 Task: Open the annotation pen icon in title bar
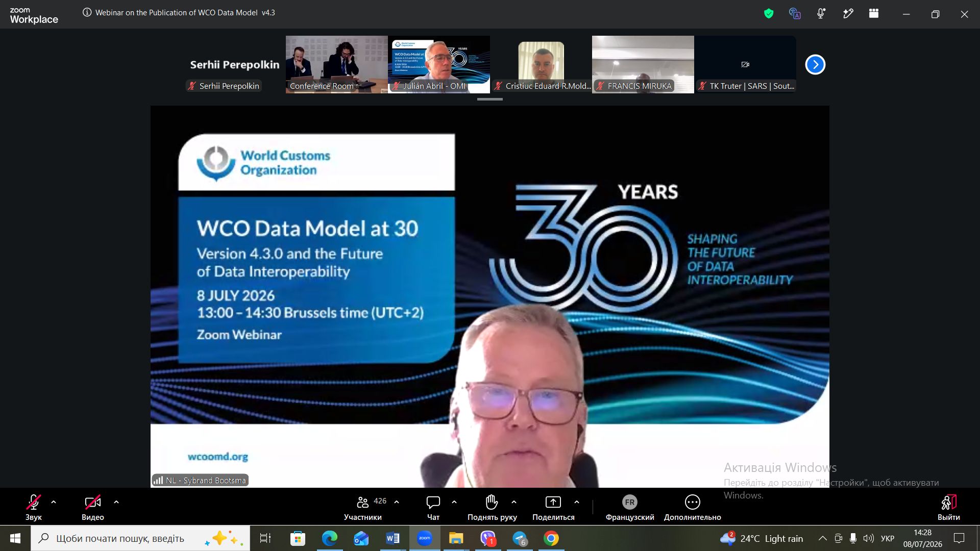point(848,14)
